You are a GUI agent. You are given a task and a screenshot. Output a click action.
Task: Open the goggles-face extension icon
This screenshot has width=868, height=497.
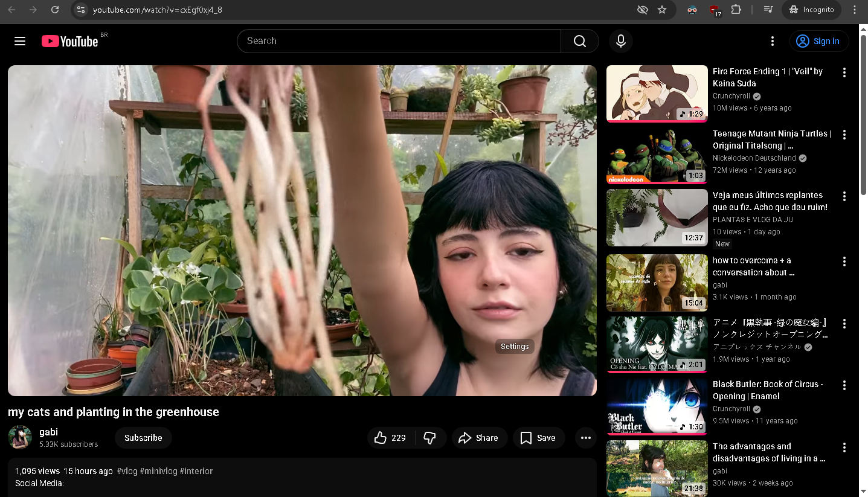(692, 10)
